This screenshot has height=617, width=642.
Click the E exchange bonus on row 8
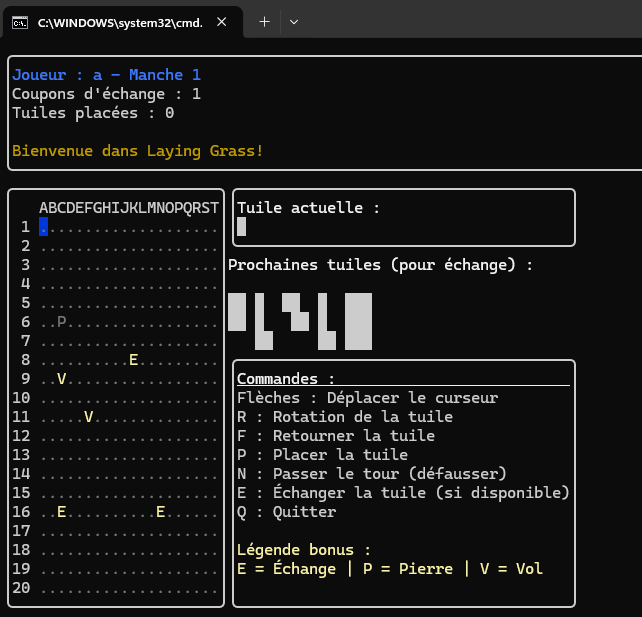coord(133,360)
